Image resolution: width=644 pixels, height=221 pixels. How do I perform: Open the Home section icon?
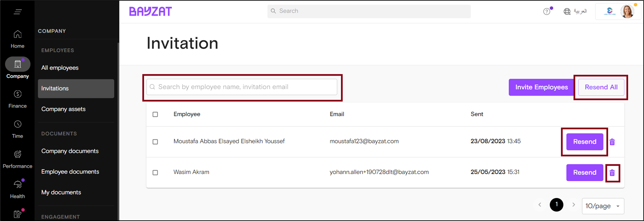coord(18,34)
